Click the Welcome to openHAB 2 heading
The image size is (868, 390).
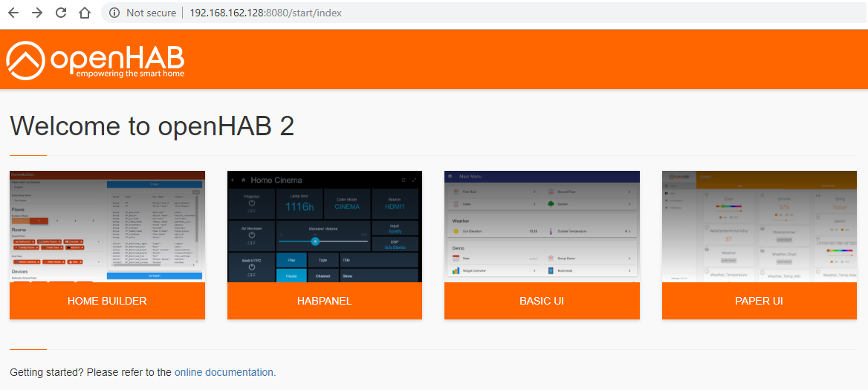152,126
